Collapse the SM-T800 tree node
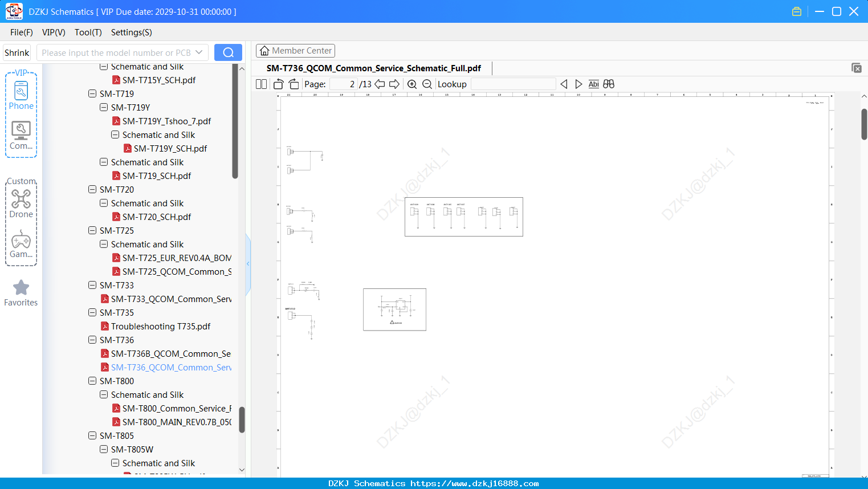 coord(92,381)
